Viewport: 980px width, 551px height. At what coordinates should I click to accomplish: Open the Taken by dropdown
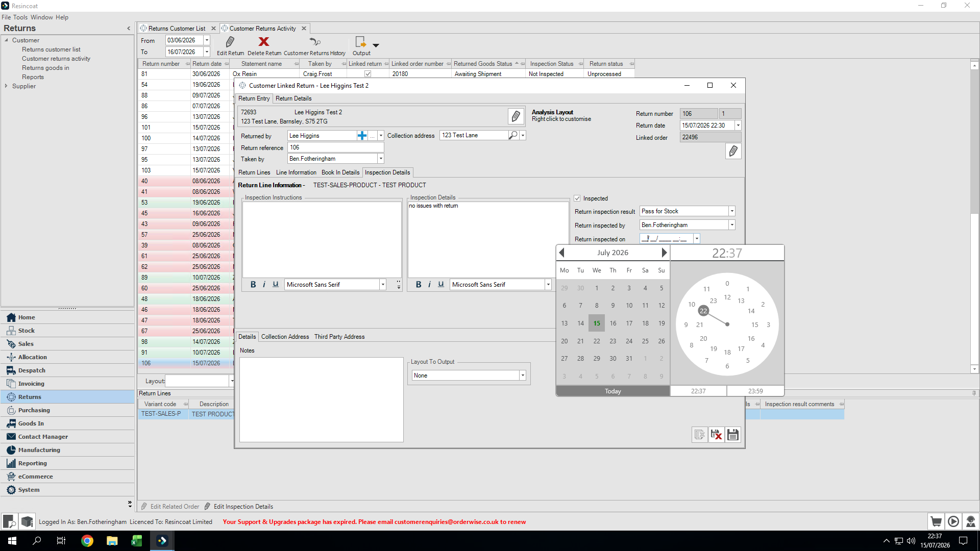pos(380,159)
